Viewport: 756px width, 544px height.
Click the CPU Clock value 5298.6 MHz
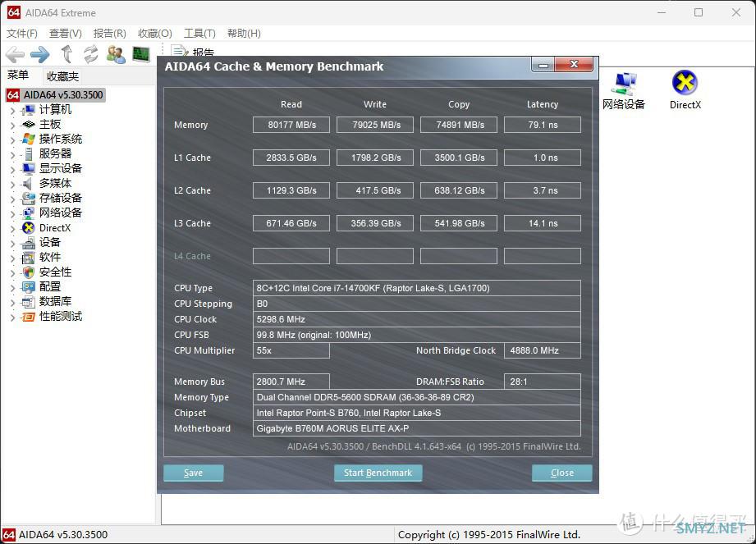(x=416, y=319)
